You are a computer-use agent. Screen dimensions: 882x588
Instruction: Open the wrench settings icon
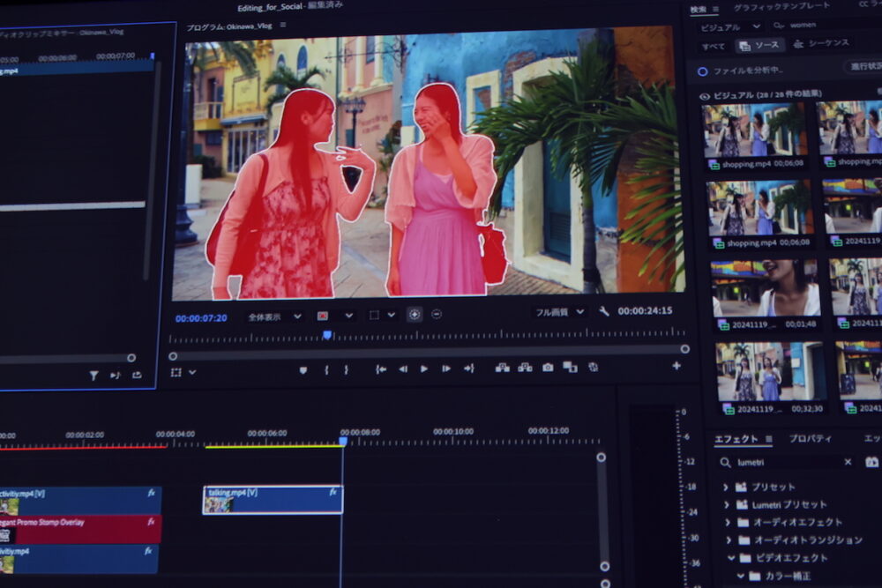click(x=604, y=312)
